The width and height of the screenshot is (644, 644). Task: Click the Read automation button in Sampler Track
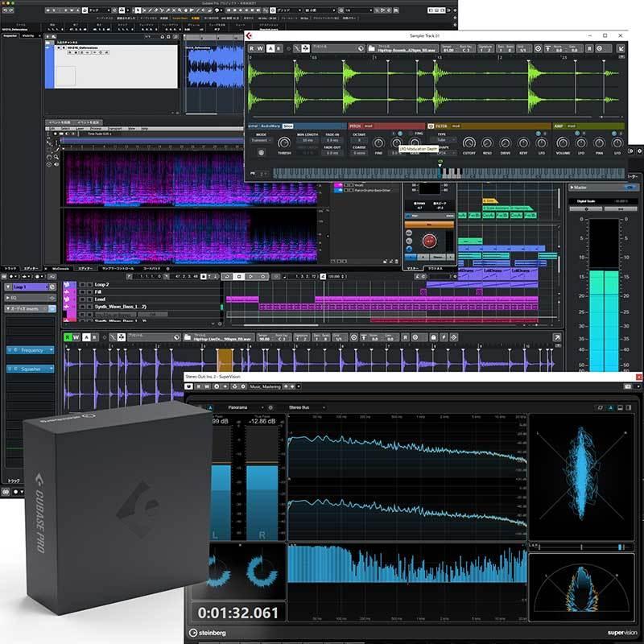(252, 49)
